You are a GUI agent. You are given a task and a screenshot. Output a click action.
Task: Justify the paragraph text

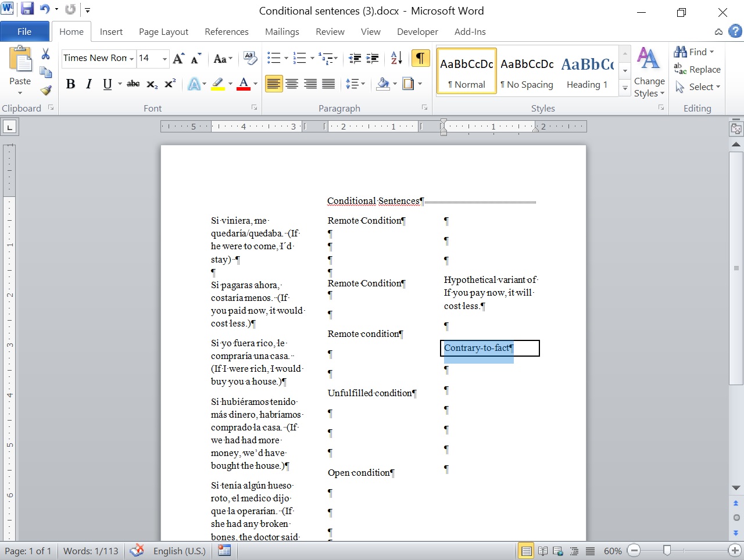tap(328, 84)
